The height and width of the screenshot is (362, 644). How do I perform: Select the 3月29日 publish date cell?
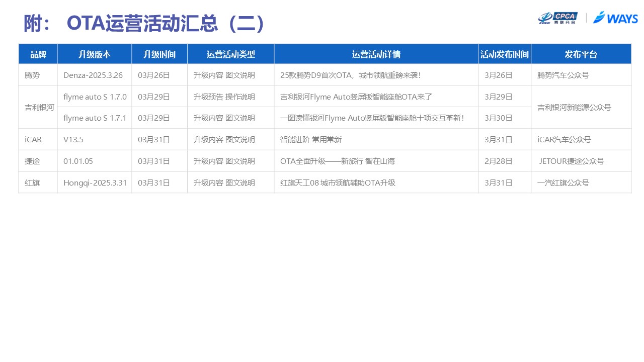coord(505,97)
